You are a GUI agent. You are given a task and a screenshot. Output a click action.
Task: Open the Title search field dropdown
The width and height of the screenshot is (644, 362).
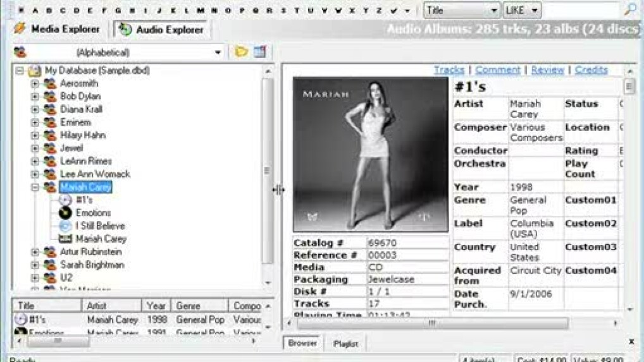494,11
